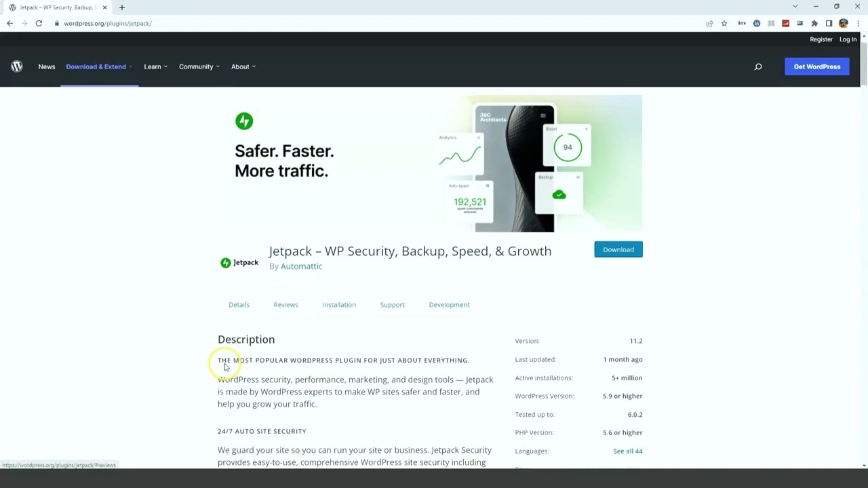This screenshot has height=488, width=868.
Task: Click the blue round extension icon
Action: (x=757, y=23)
